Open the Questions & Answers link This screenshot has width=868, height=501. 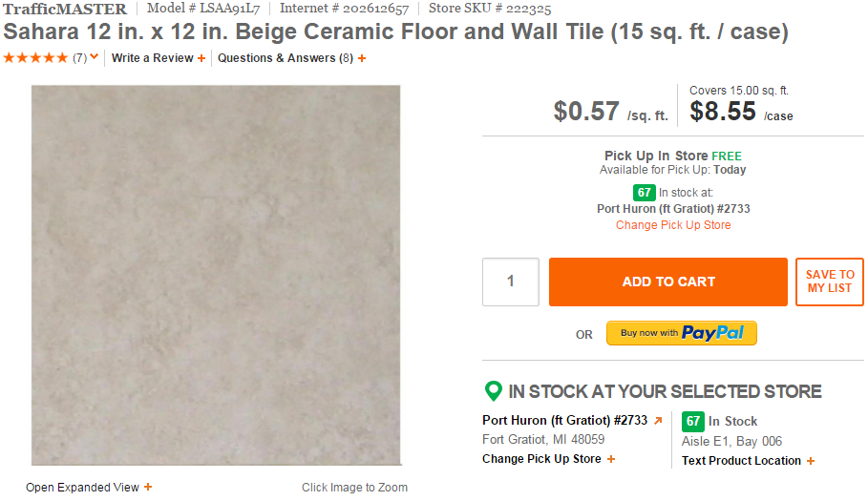click(x=285, y=58)
